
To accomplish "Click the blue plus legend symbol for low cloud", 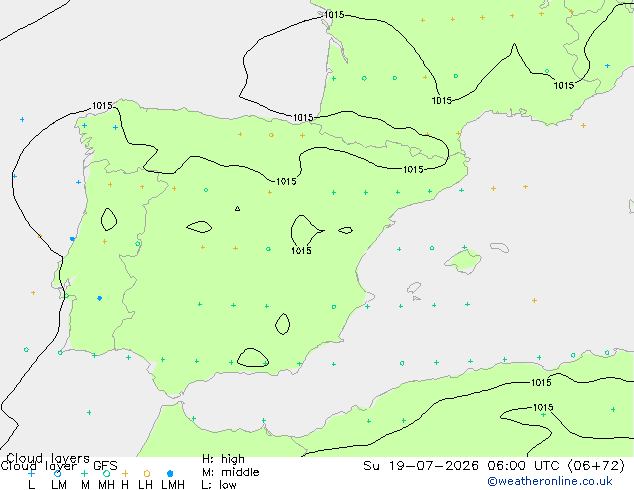I will click(31, 473).
